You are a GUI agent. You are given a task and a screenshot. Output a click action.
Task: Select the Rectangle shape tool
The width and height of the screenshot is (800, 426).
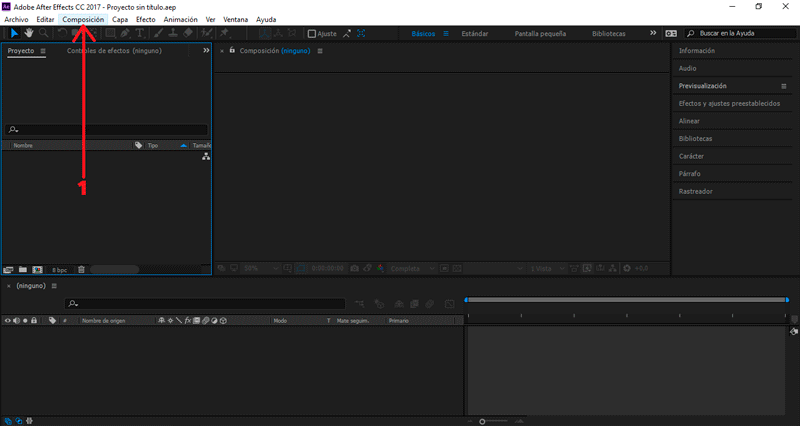[x=110, y=33]
